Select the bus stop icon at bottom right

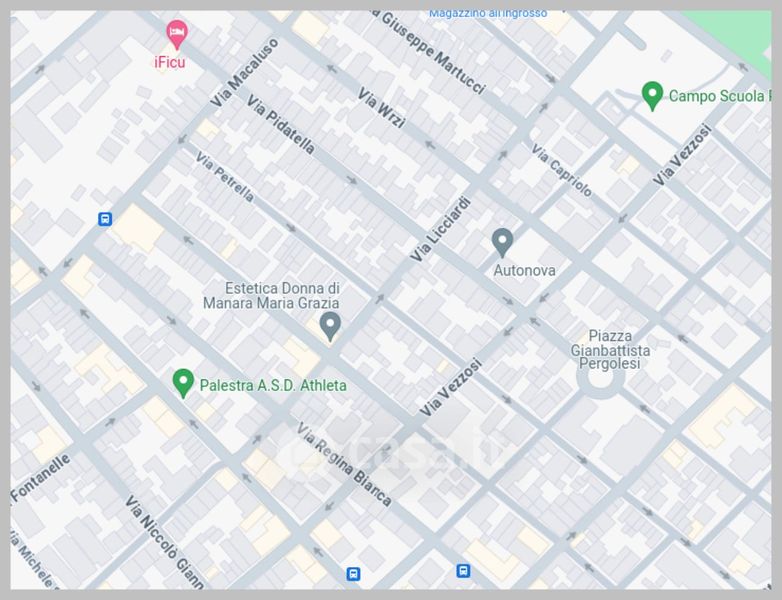463,571
